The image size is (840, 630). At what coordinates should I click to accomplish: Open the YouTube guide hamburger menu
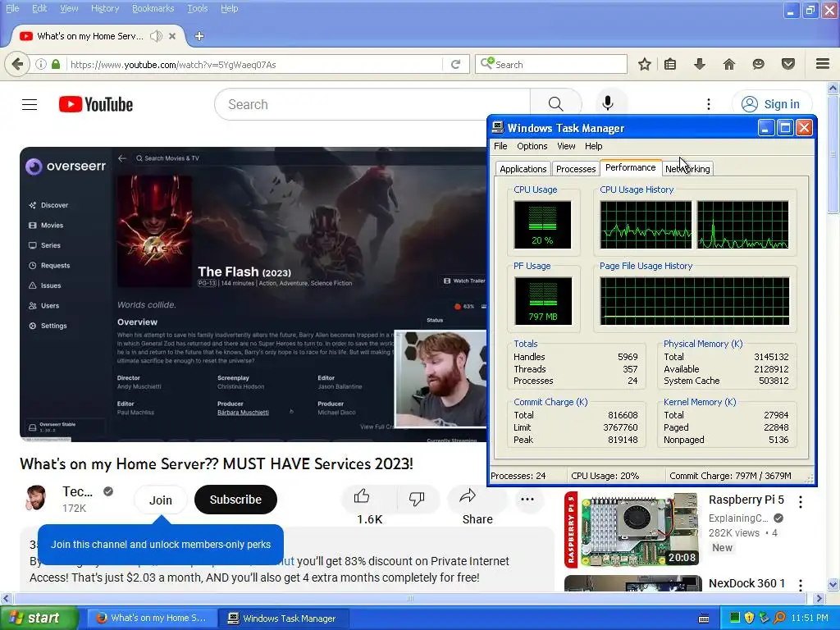point(30,104)
